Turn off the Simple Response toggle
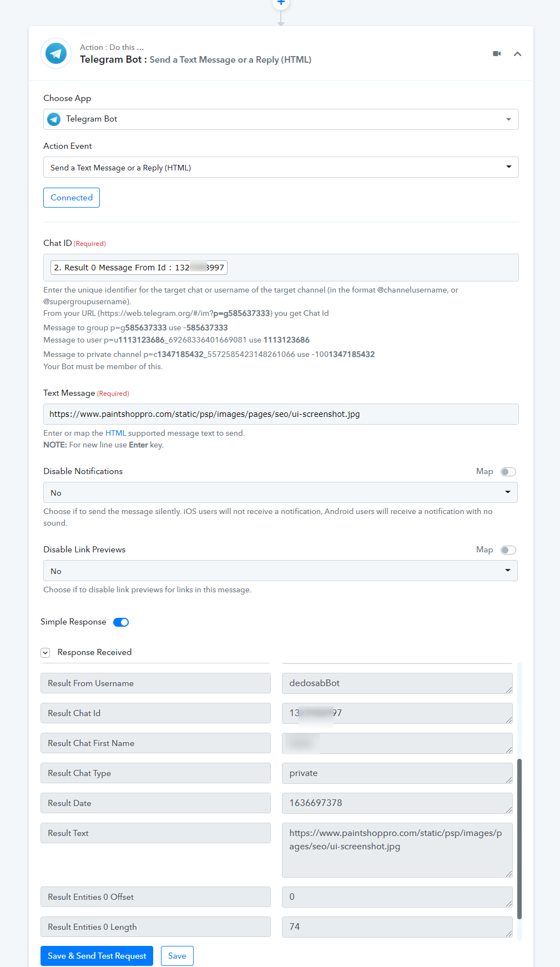The image size is (560, 967). pyautogui.click(x=121, y=622)
